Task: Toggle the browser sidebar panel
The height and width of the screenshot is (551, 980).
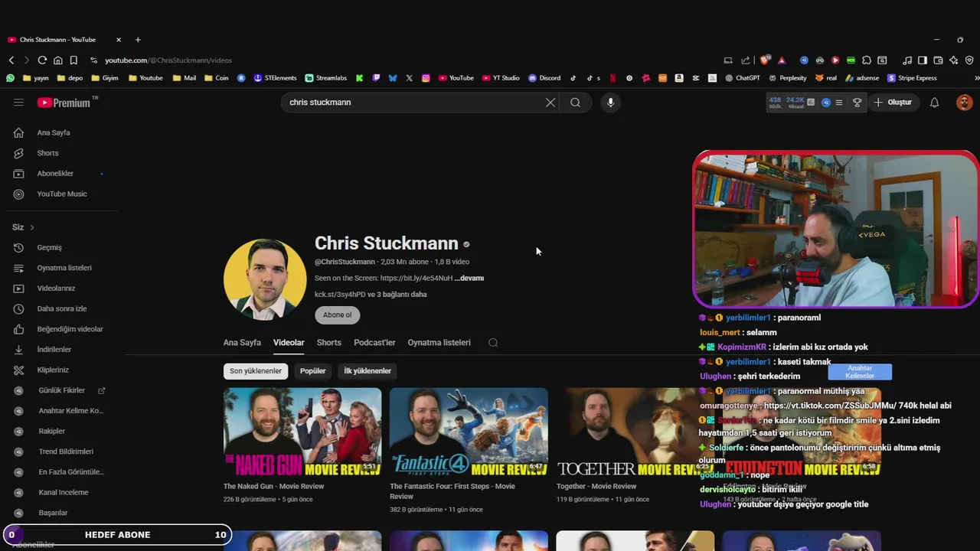Action: point(923,60)
